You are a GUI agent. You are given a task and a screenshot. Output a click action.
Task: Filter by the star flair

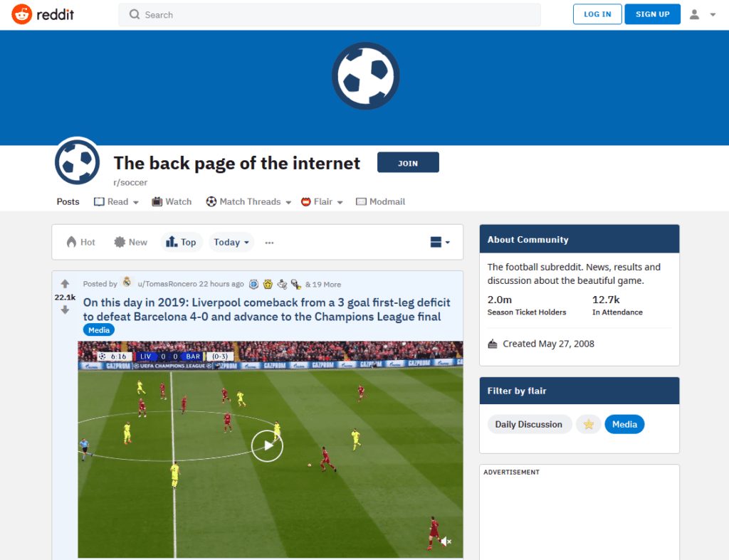click(x=588, y=424)
